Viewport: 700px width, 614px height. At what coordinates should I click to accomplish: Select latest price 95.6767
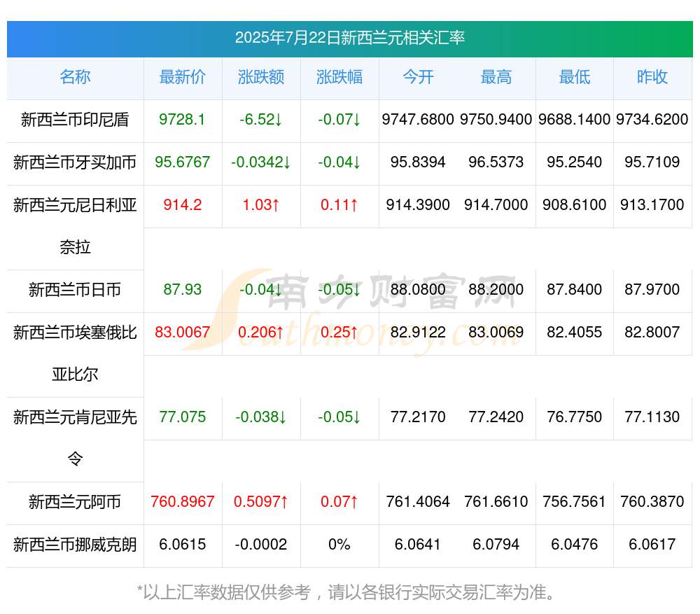click(182, 162)
